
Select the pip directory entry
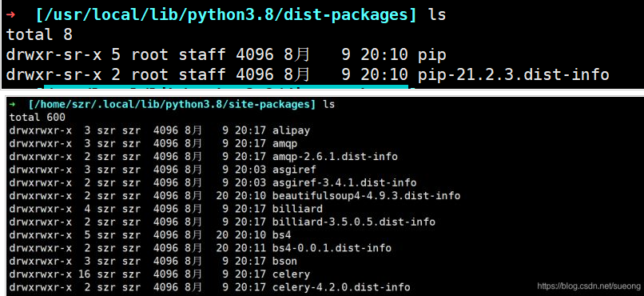431,55
